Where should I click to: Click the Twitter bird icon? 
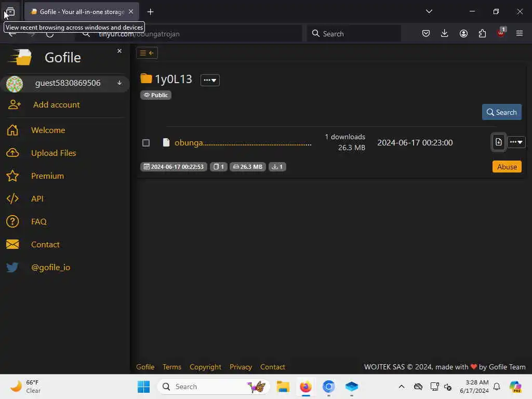(12, 268)
